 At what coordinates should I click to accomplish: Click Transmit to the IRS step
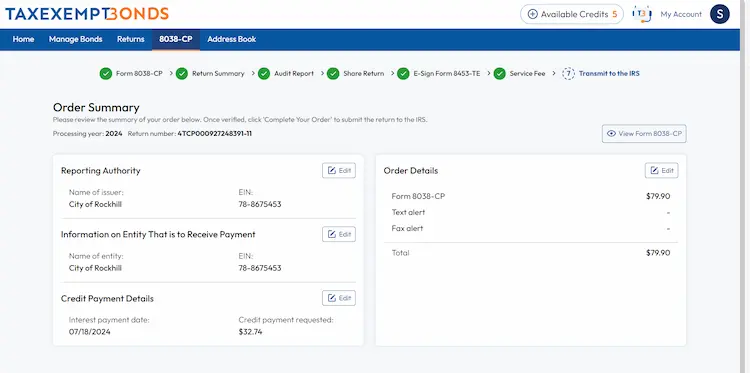pyautogui.click(x=609, y=74)
